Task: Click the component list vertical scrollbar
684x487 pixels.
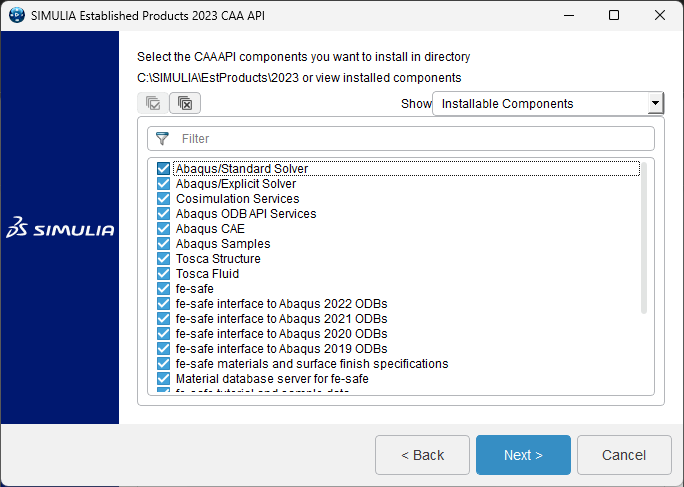Action: [644, 238]
